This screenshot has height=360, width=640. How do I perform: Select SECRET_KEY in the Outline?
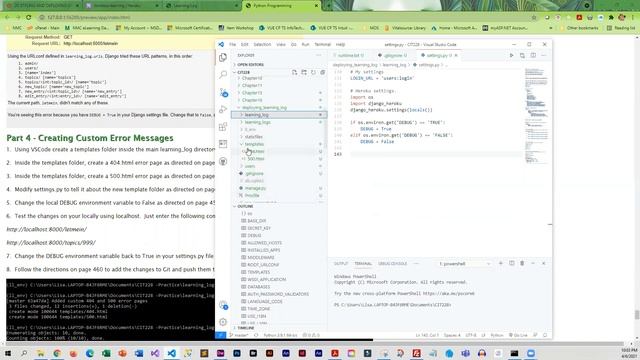[259, 229]
